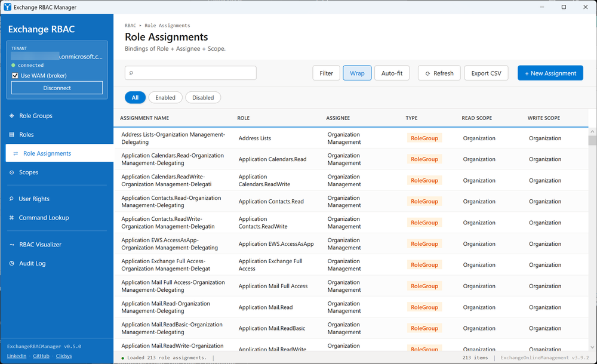This screenshot has height=364, width=597.
Task: Click the Application Contacts.ReadWrite role cell
Action: click(263, 223)
